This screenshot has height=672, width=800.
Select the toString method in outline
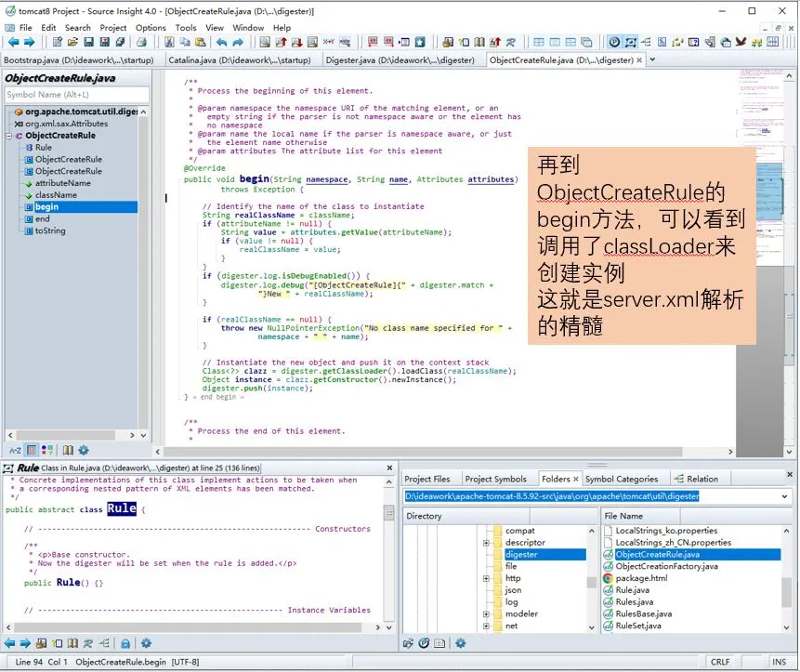[x=50, y=231]
